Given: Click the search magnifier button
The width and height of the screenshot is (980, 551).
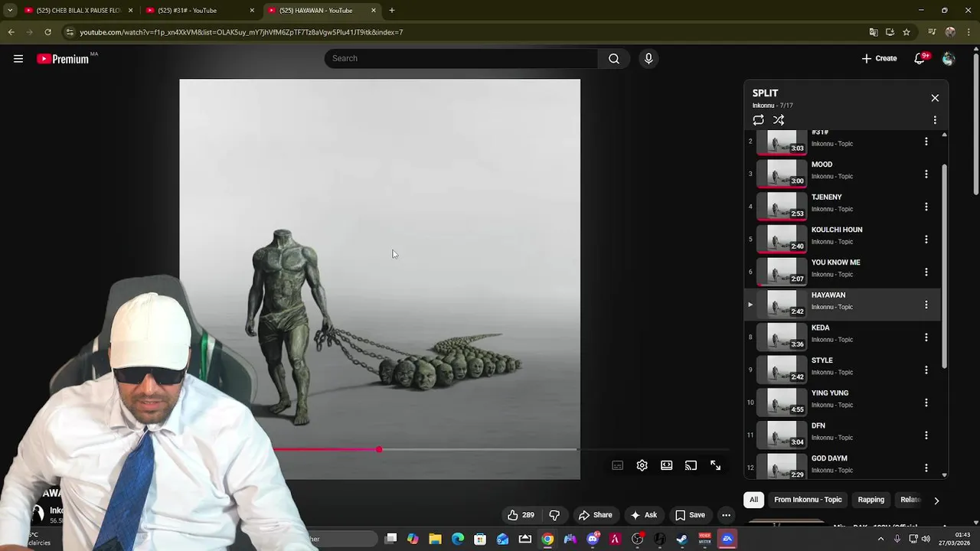Looking at the screenshot, I should [614, 59].
